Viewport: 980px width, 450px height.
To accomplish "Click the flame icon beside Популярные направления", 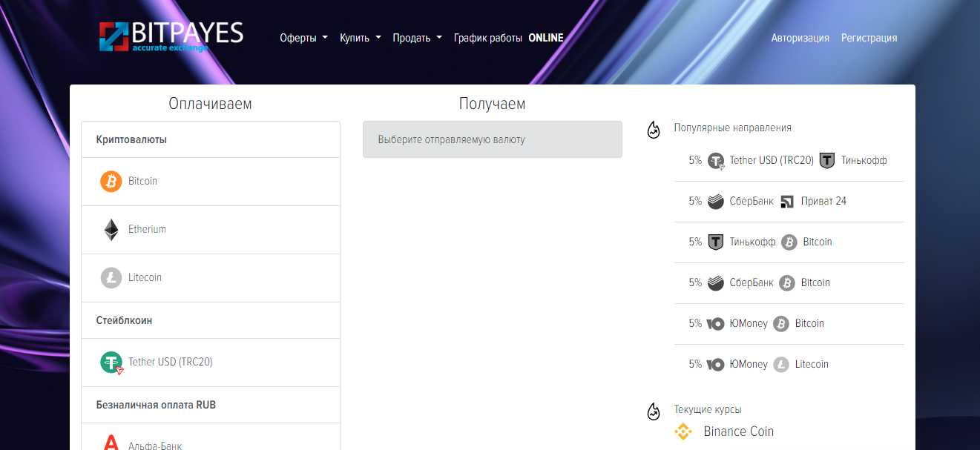I will pyautogui.click(x=654, y=130).
